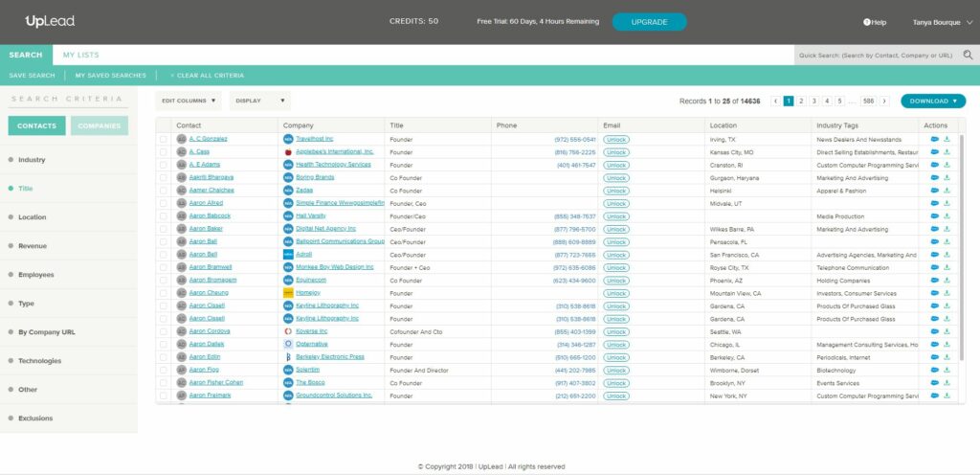Switch to the Companies criteria tab

[99, 125]
